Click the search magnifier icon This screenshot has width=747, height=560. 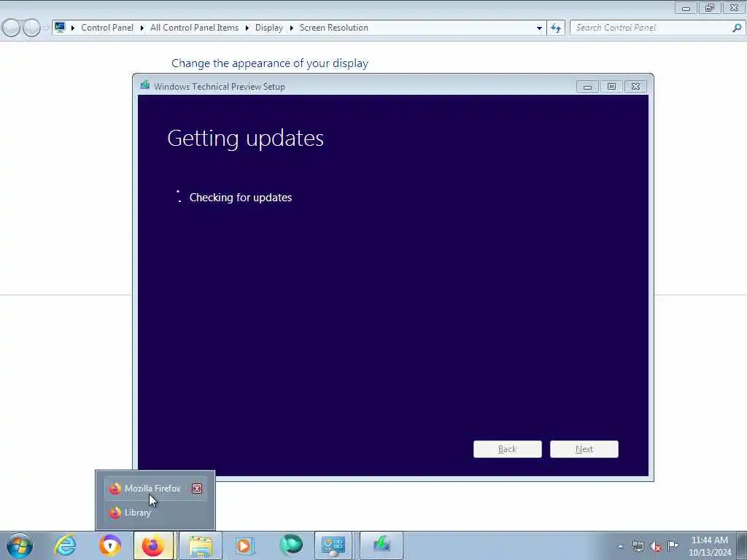(737, 28)
